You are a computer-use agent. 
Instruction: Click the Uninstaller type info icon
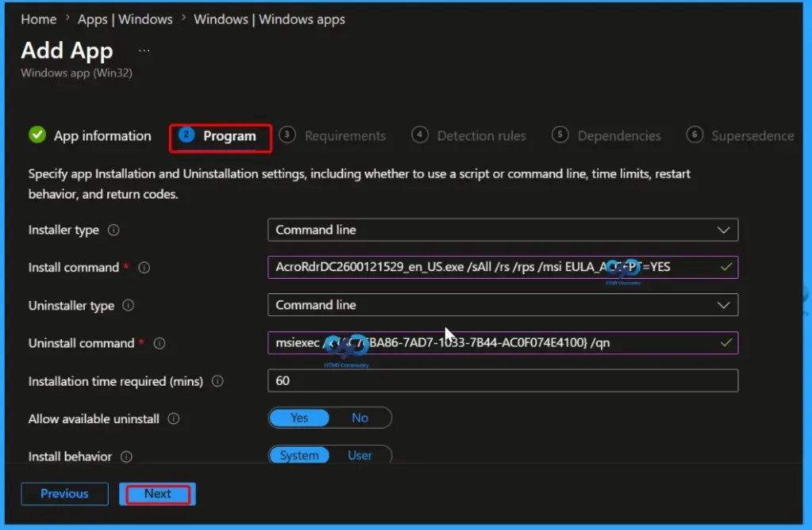(x=128, y=305)
